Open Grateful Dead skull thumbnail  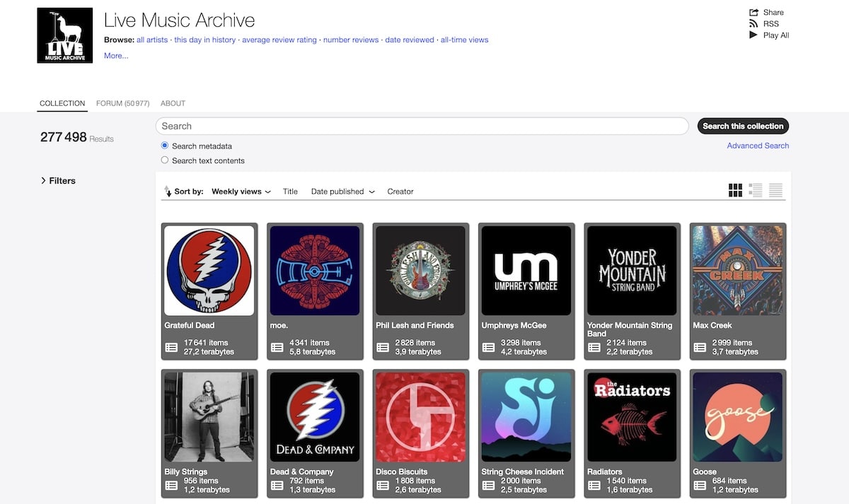tap(209, 271)
